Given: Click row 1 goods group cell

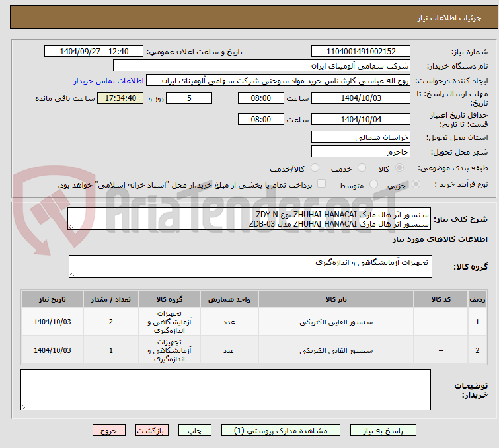Looking at the screenshot, I should [169, 322].
